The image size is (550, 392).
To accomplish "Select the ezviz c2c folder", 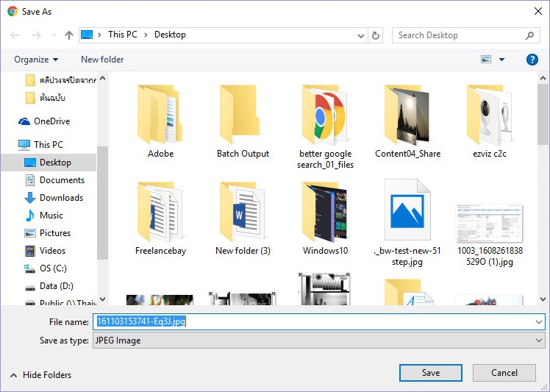I will [490, 116].
